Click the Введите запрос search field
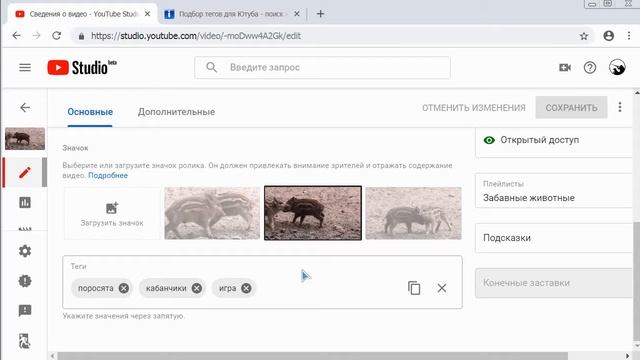Screen dimensions: 640x360 [x=322, y=67]
